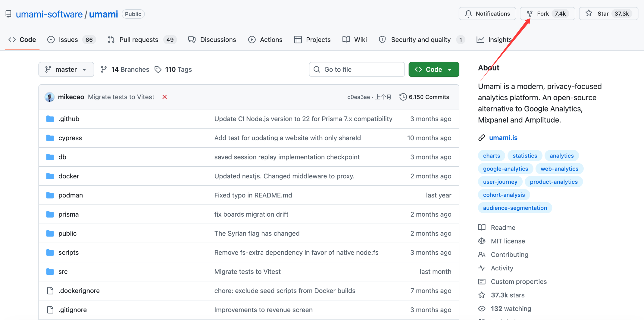Open the 'fix boards migration drift' commit

pyautogui.click(x=251, y=214)
